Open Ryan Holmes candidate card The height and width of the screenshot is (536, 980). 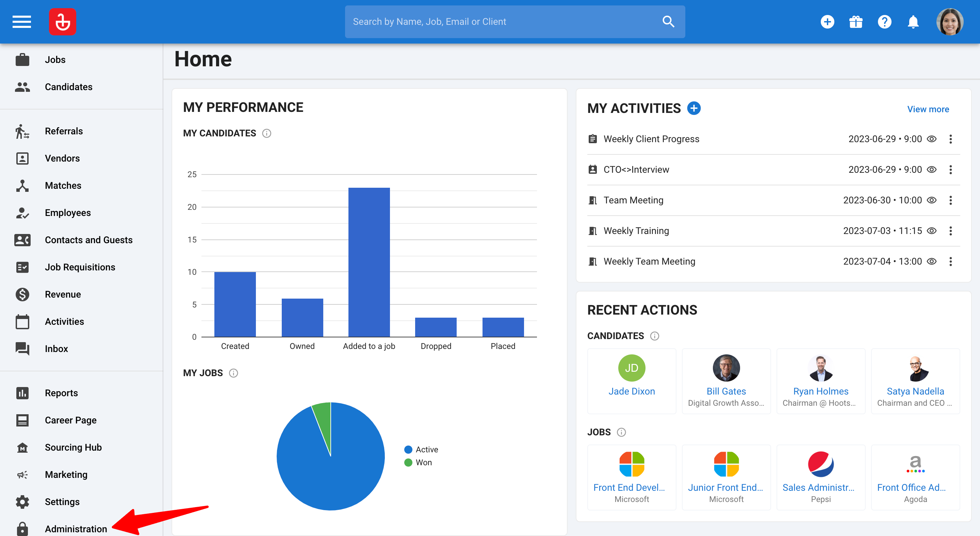click(821, 381)
